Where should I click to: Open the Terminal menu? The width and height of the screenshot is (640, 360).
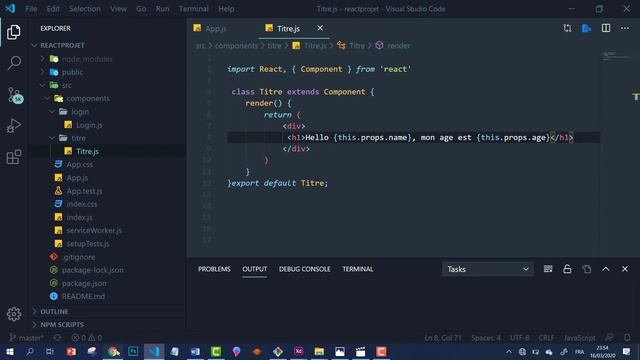click(x=193, y=9)
